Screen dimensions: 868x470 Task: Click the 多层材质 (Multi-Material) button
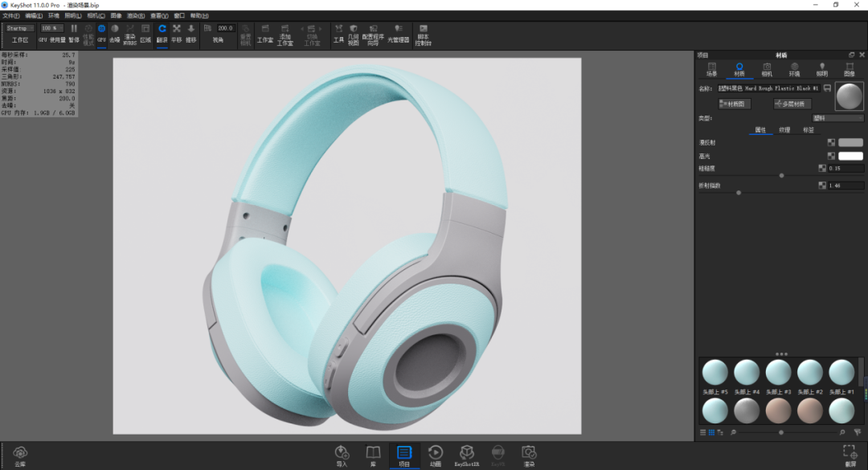792,104
